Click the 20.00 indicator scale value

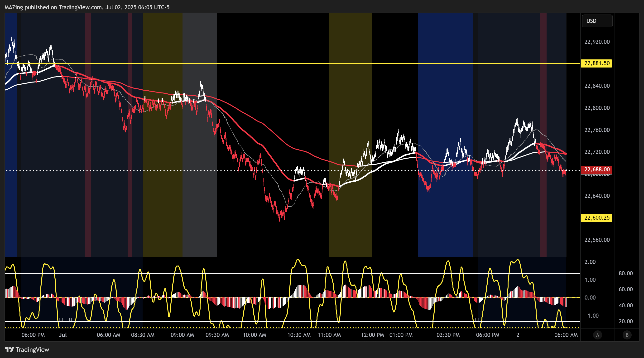626,321
